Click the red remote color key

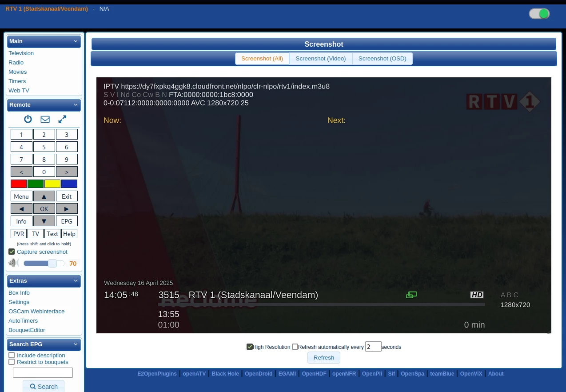click(19, 184)
